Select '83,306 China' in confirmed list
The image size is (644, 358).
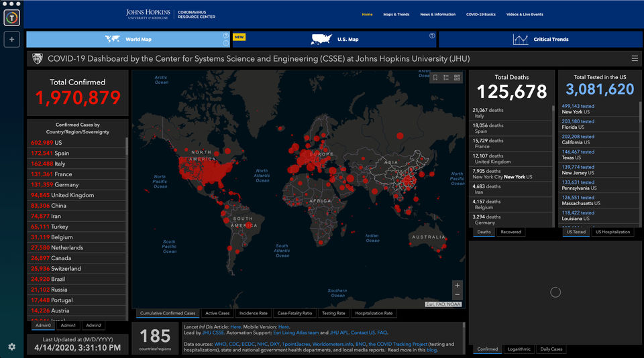tap(76, 206)
